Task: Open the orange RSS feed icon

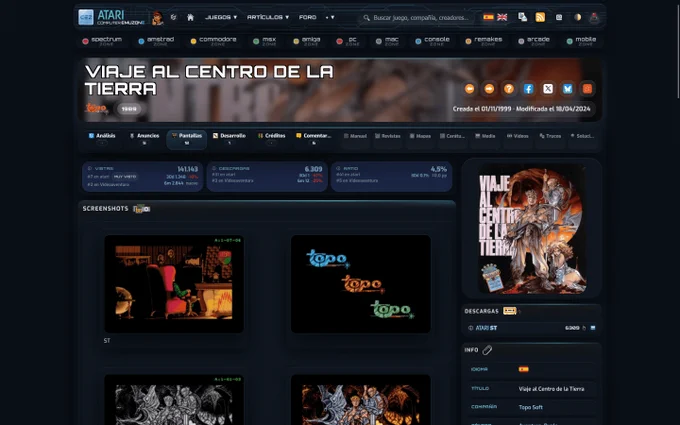Action: [540, 17]
